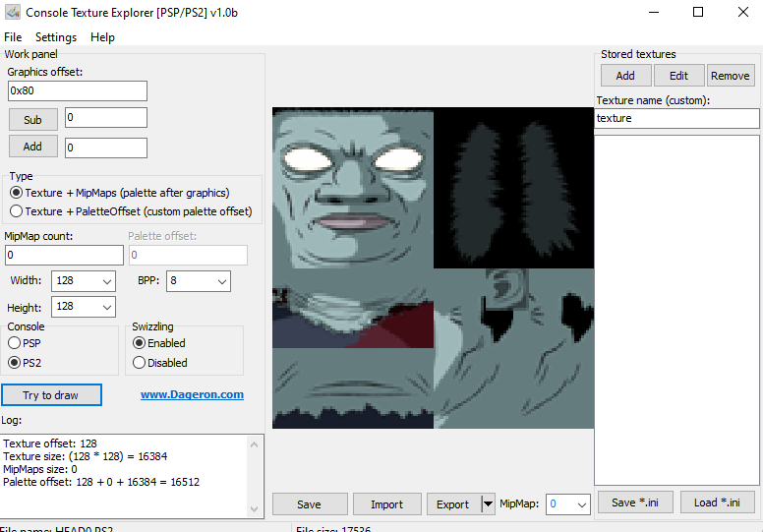Screen dimensions: 763x532
Task: Click the Edit stored texture button
Action: click(678, 76)
